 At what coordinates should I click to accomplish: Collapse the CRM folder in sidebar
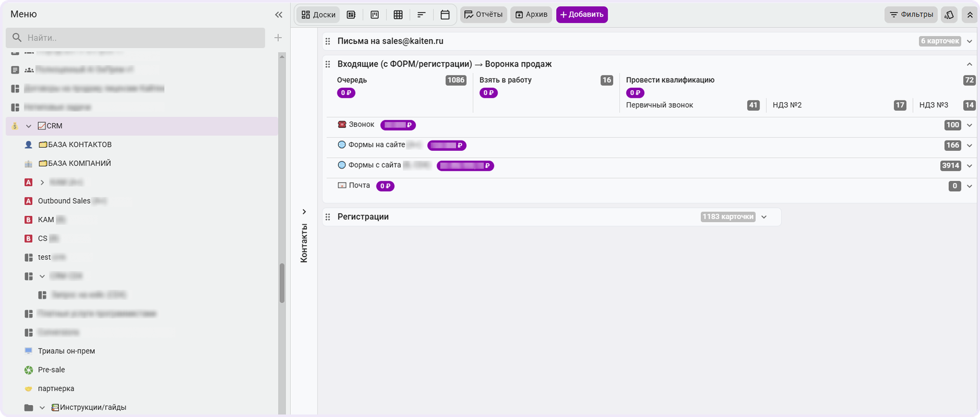coord(28,126)
